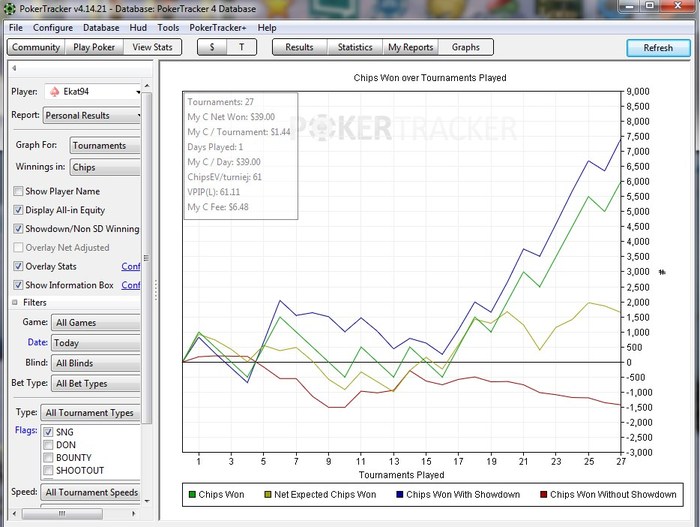Uncheck the SNG flag
700x527 pixels.
pos(48,432)
